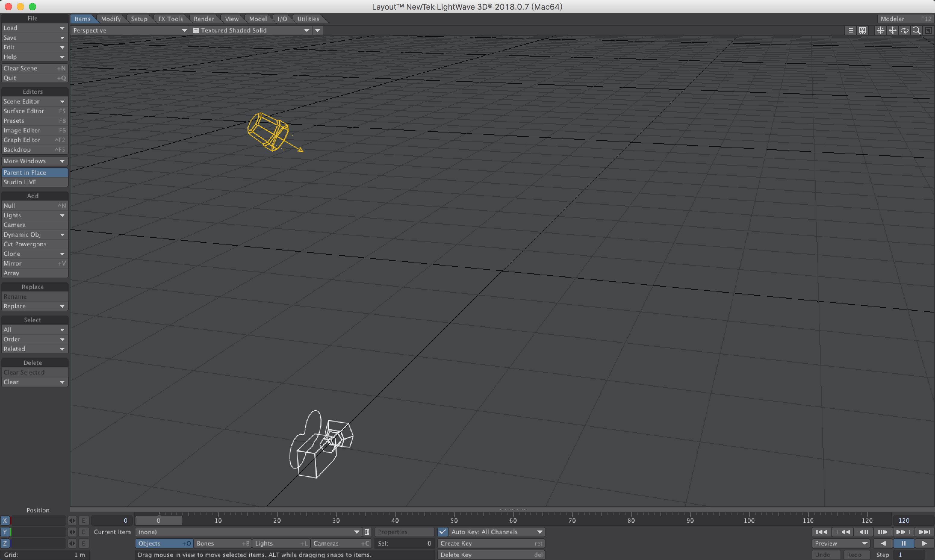Go to the next keyframe button
Viewport: 935px width, 560px height.
[x=903, y=532]
